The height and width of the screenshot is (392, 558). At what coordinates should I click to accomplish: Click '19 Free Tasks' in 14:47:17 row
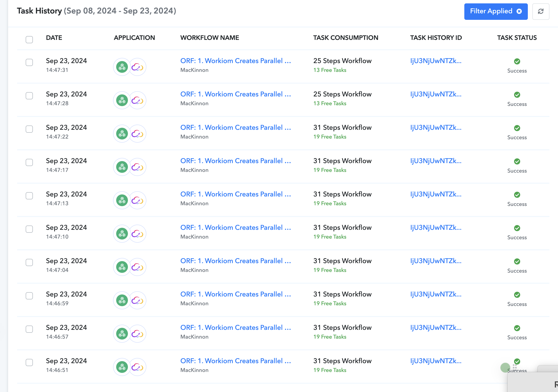[x=329, y=170]
